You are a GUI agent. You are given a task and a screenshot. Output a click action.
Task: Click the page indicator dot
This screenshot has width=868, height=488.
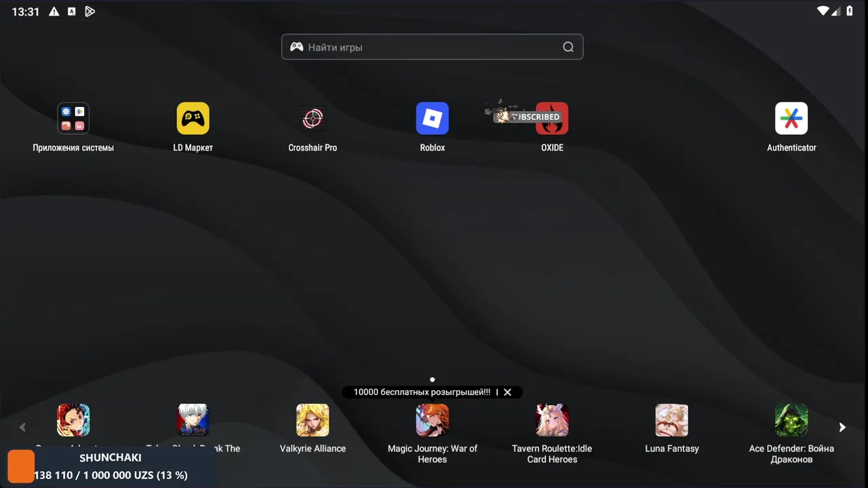click(x=433, y=380)
